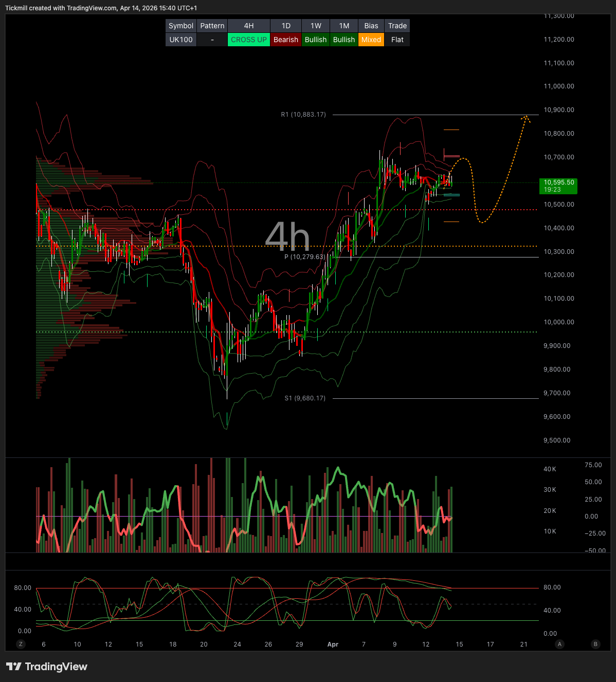This screenshot has width=616, height=682.
Task: Click the Mixed bias indicator
Action: 371,39
